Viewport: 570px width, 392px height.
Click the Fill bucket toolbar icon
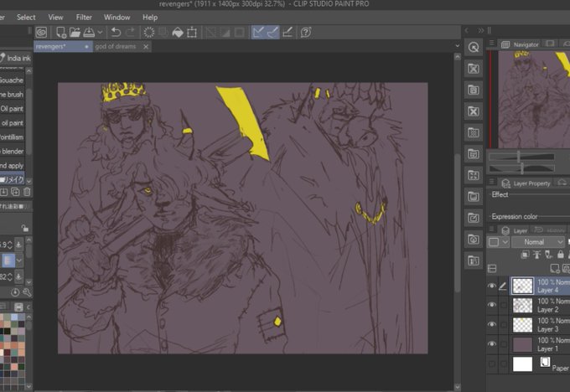pyautogui.click(x=178, y=33)
